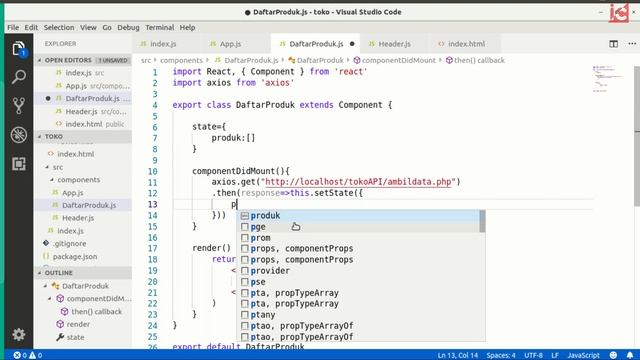Screen dimensions: 640x360
Task: Click the feedback smiley in status bar
Action: (613, 355)
